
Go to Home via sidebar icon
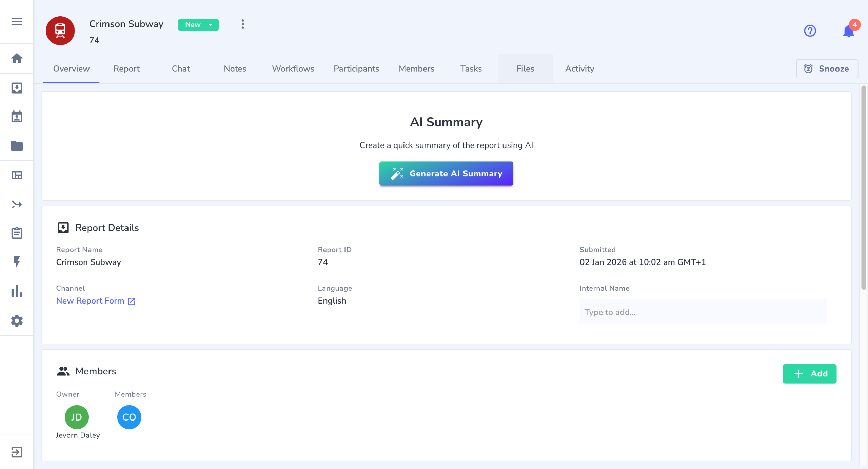pos(17,58)
